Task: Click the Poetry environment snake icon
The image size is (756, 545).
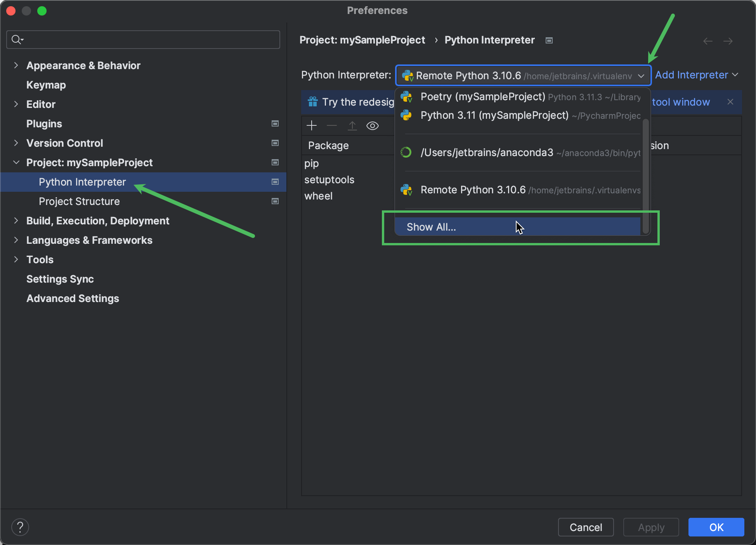Action: [x=406, y=96]
